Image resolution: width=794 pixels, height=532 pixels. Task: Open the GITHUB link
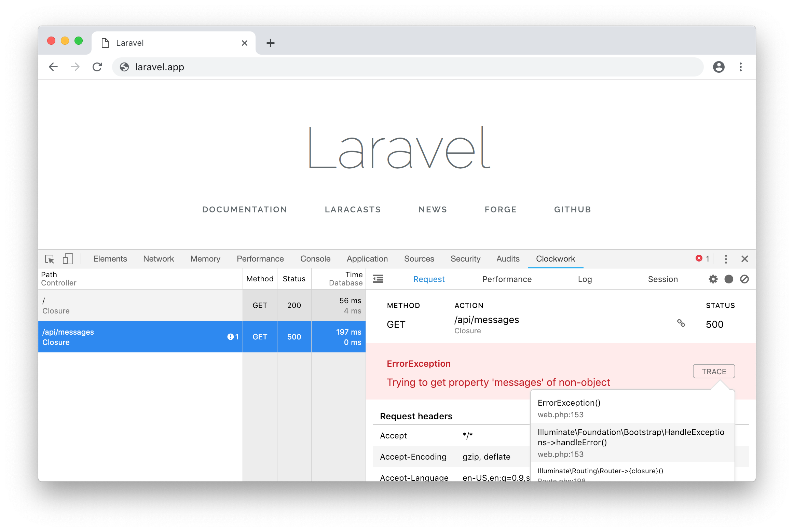click(573, 210)
